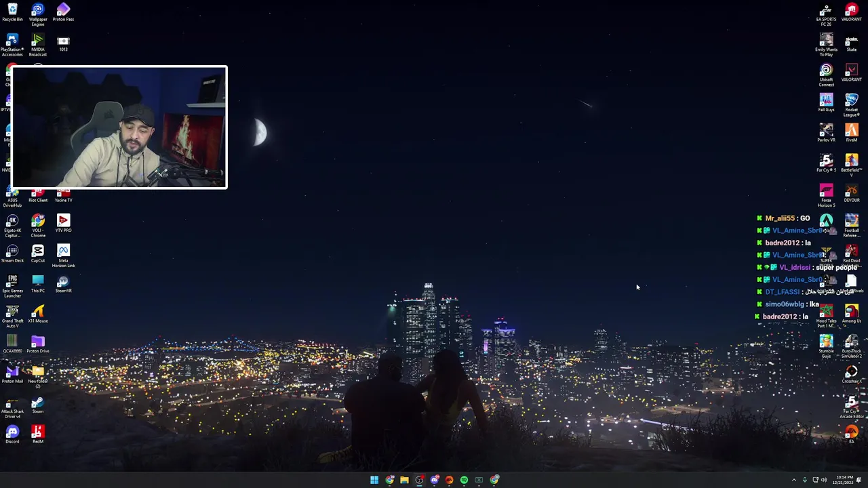Open Ubisoft Connect desktop icon
868x488 pixels.
(x=826, y=75)
